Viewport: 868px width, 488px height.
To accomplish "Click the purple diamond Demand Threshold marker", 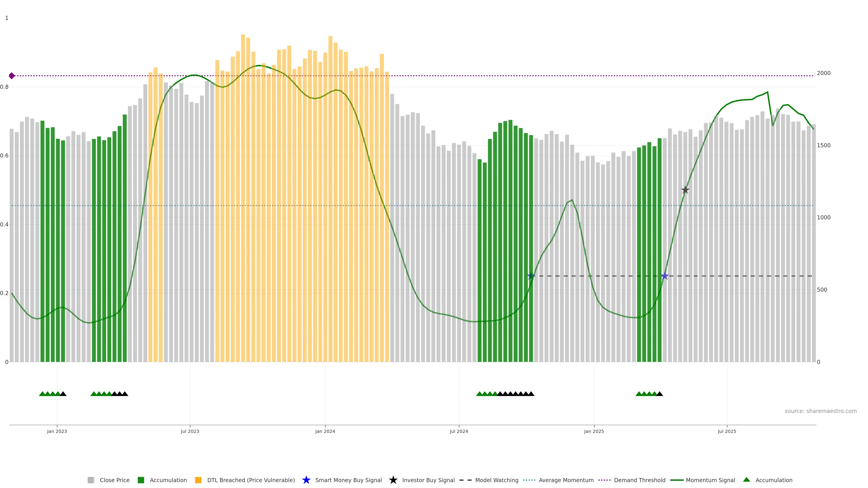I will pos(12,76).
